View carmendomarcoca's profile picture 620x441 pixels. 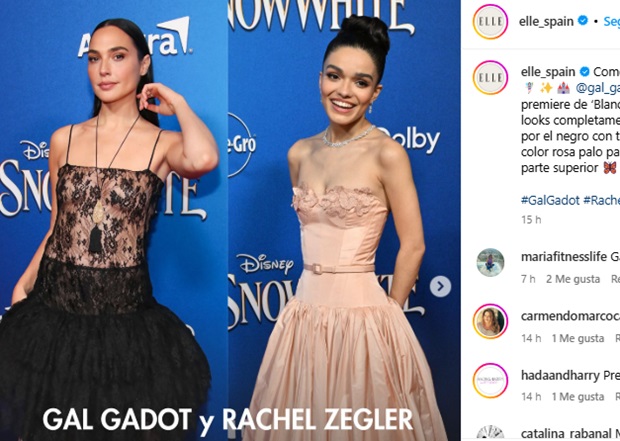click(490, 321)
